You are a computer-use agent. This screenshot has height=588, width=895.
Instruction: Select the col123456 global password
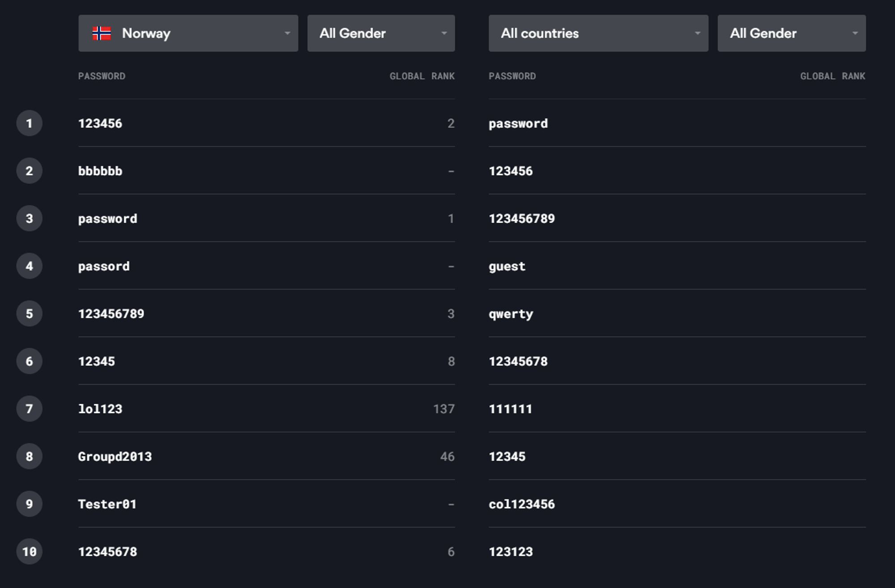click(x=522, y=504)
